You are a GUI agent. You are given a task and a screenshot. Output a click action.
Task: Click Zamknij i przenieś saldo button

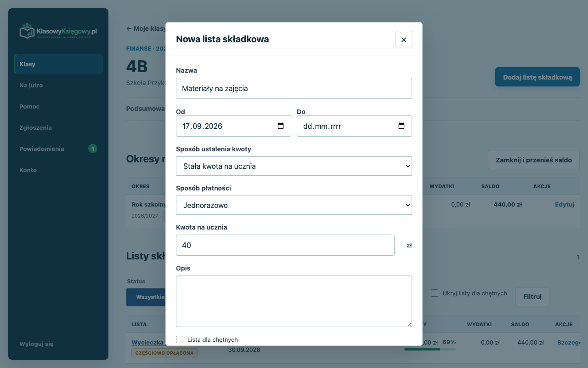pyautogui.click(x=534, y=160)
